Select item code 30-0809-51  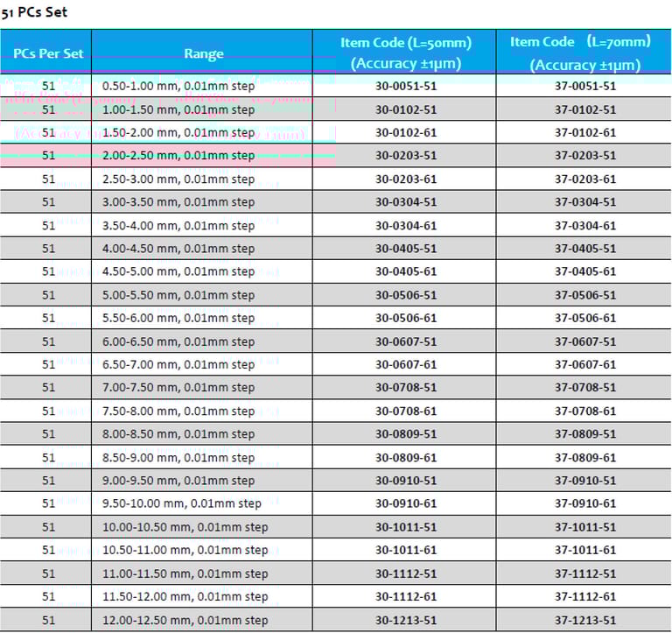[x=406, y=434]
